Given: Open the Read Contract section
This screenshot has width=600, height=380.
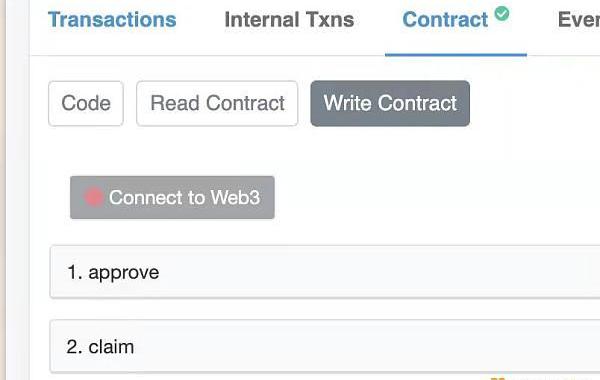Looking at the screenshot, I should 217,103.
